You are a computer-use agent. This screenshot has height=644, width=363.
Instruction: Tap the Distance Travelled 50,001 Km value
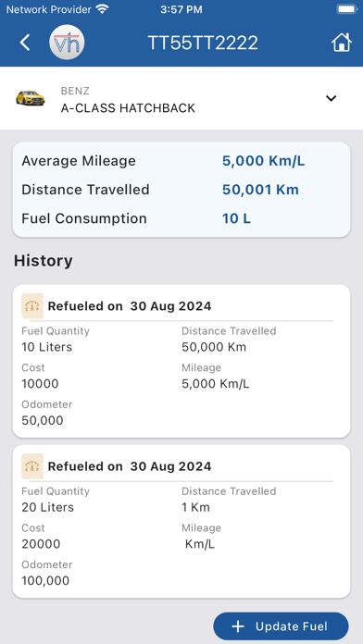(260, 190)
